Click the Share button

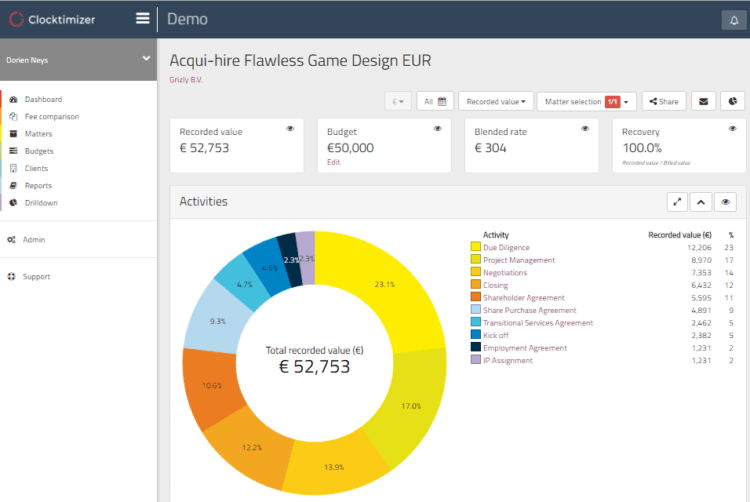[663, 101]
